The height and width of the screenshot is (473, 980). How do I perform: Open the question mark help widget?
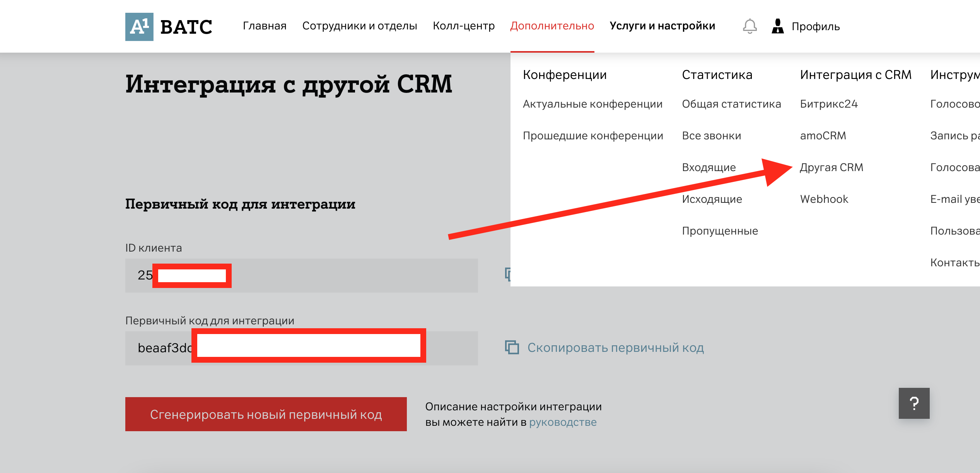914,403
